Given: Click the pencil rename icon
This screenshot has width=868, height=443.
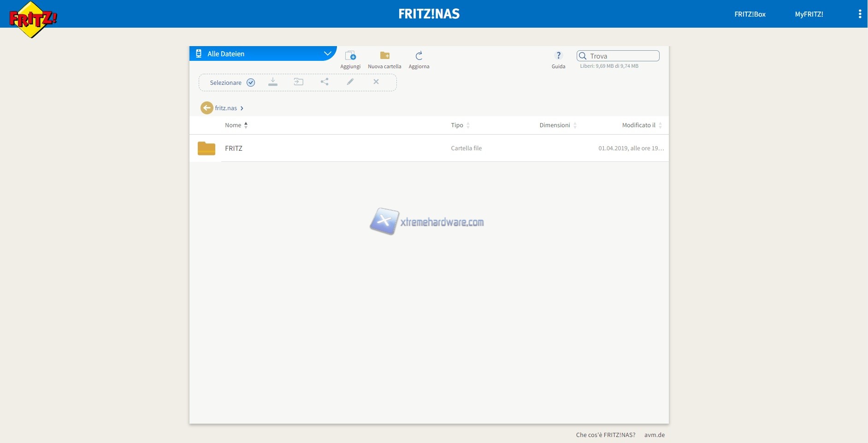Looking at the screenshot, I should pos(350,82).
